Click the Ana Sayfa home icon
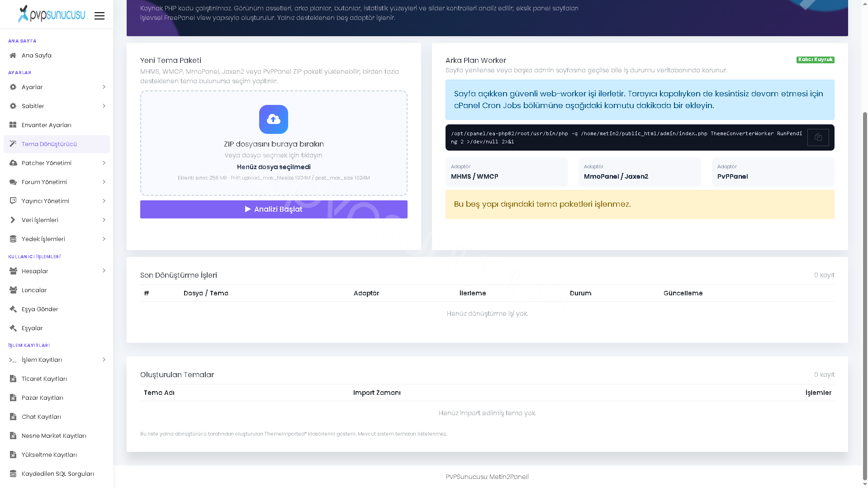This screenshot has height=488, width=868. click(x=13, y=56)
